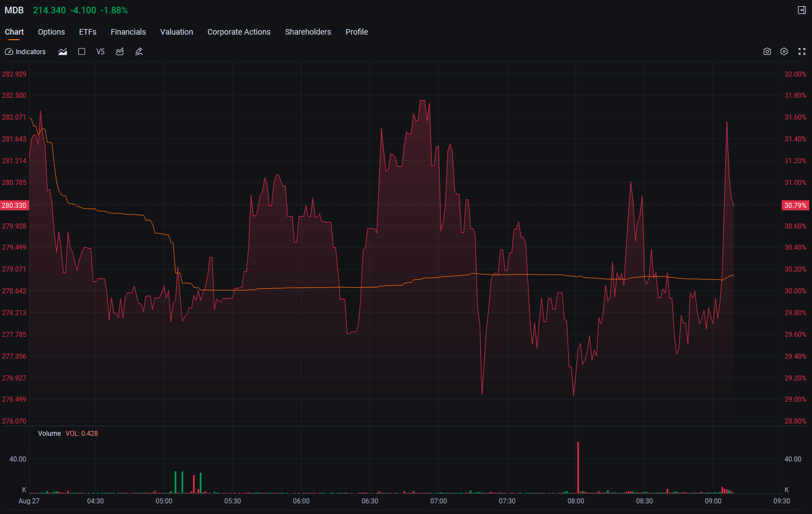The width and height of the screenshot is (812, 514).
Task: Open the Indicators menu
Action: click(x=25, y=51)
